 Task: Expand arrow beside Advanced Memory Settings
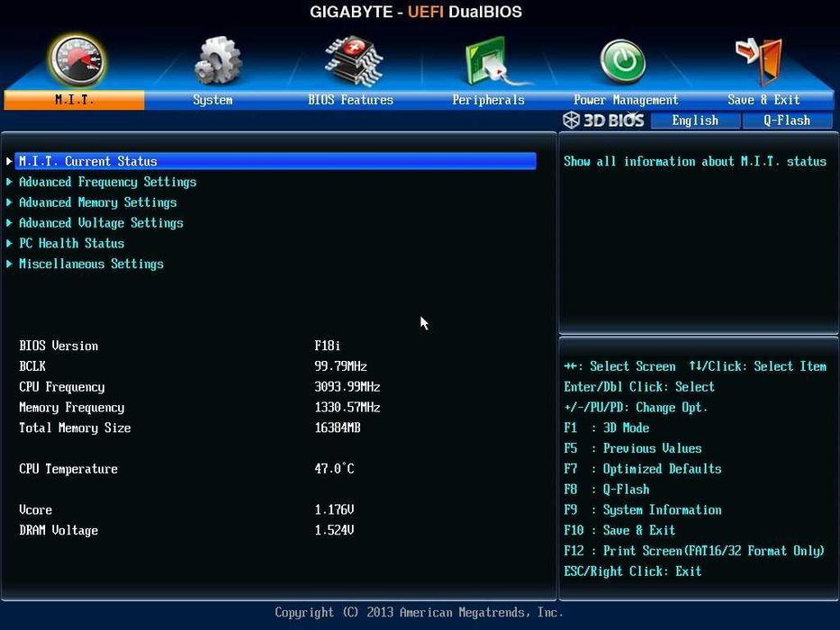[9, 202]
